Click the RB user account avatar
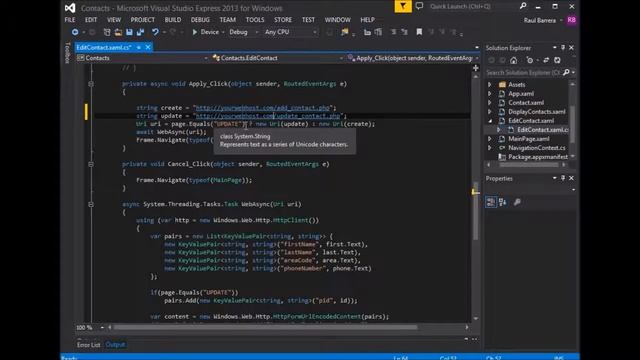The height and width of the screenshot is (360, 640). (x=571, y=20)
